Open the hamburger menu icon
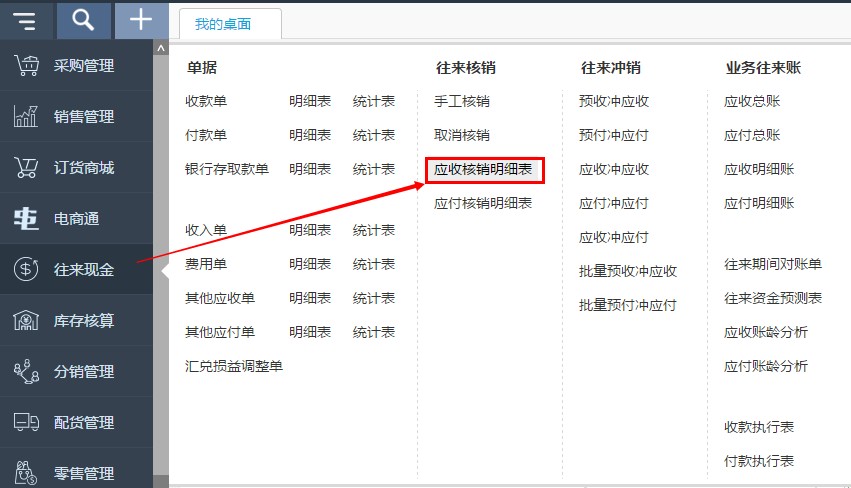Screen dimensions: 851x488 [x=24, y=21]
